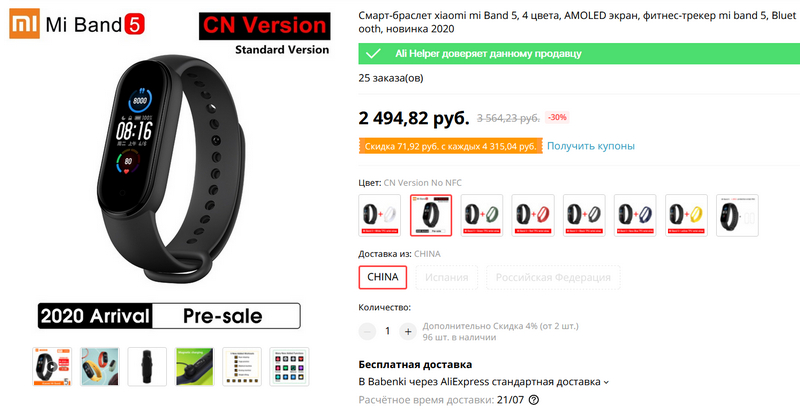Show the magnetic charging thumbnail image
800x410 pixels.
coord(194,367)
